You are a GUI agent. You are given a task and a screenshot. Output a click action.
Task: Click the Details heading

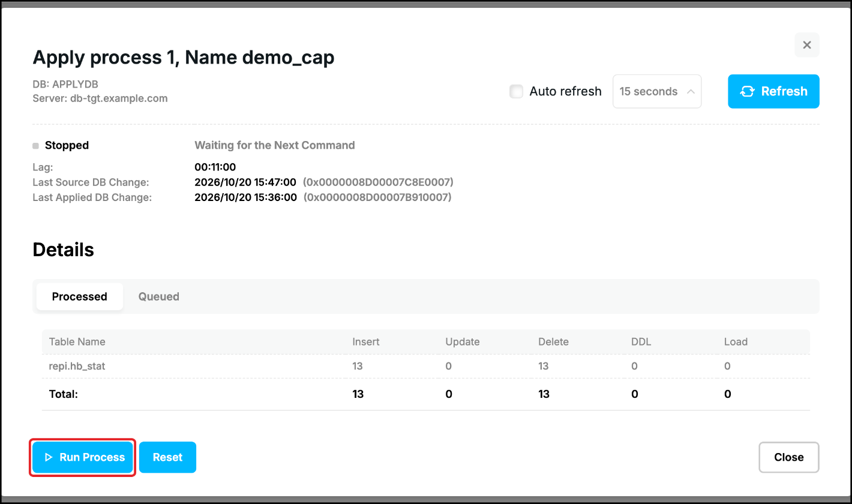[x=64, y=250]
